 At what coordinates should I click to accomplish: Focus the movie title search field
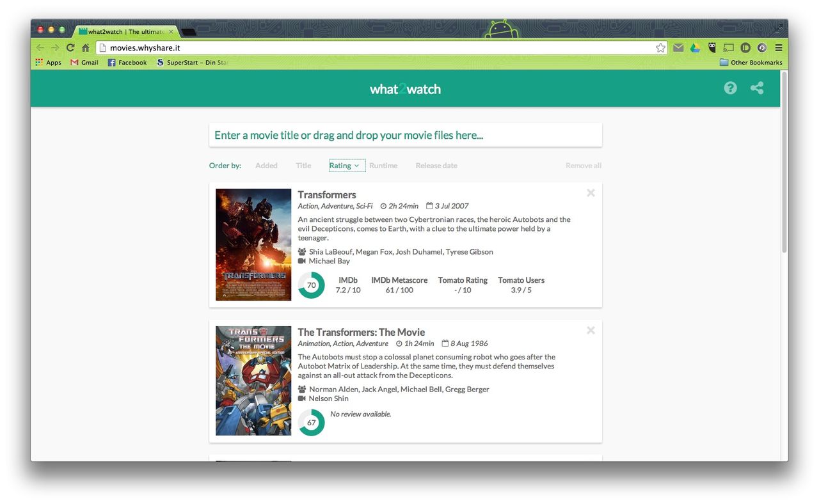point(406,135)
